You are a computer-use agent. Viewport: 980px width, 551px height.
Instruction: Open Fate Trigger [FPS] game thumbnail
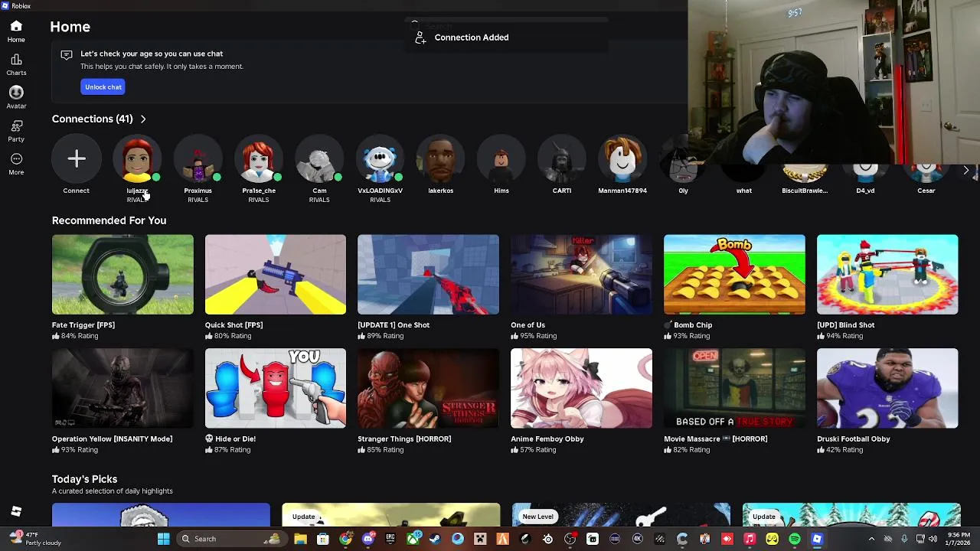tap(122, 275)
